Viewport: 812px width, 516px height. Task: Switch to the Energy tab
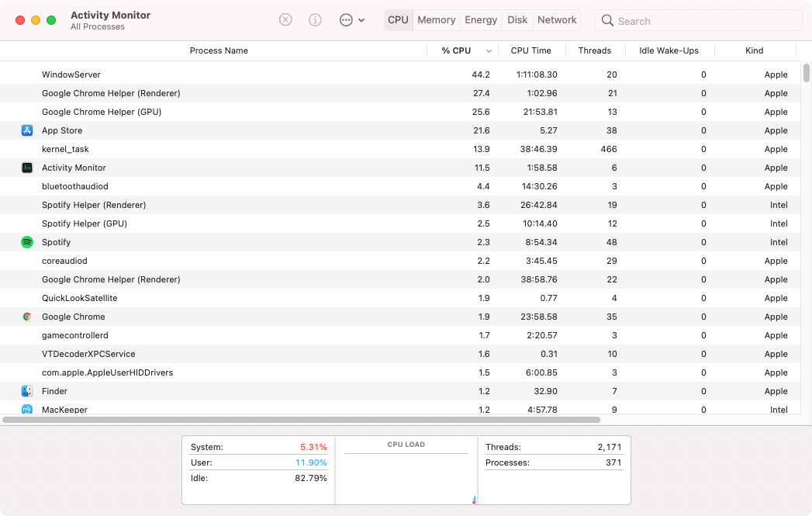pyautogui.click(x=481, y=19)
